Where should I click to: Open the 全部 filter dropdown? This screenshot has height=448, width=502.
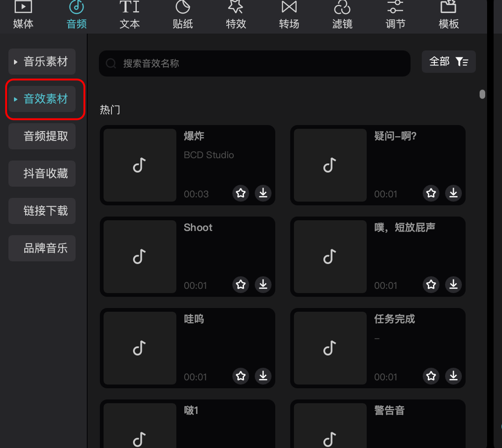[x=448, y=62]
